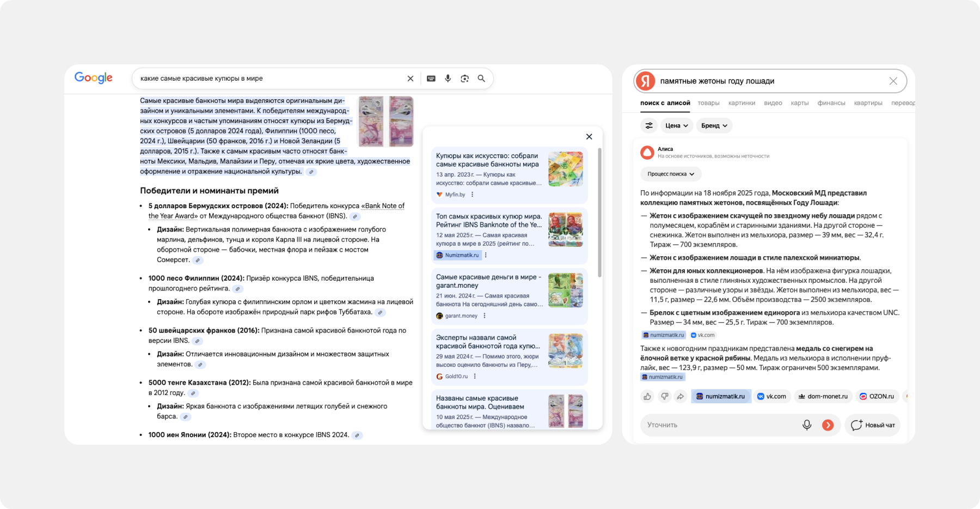This screenshot has height=509, width=980.
Task: Expand the Процесс поиска section
Action: click(671, 174)
